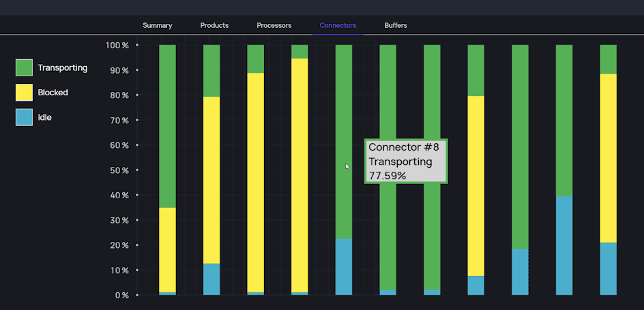Select green Transporting segment of tenth bar
This screenshot has width=644, height=310.
(564, 121)
